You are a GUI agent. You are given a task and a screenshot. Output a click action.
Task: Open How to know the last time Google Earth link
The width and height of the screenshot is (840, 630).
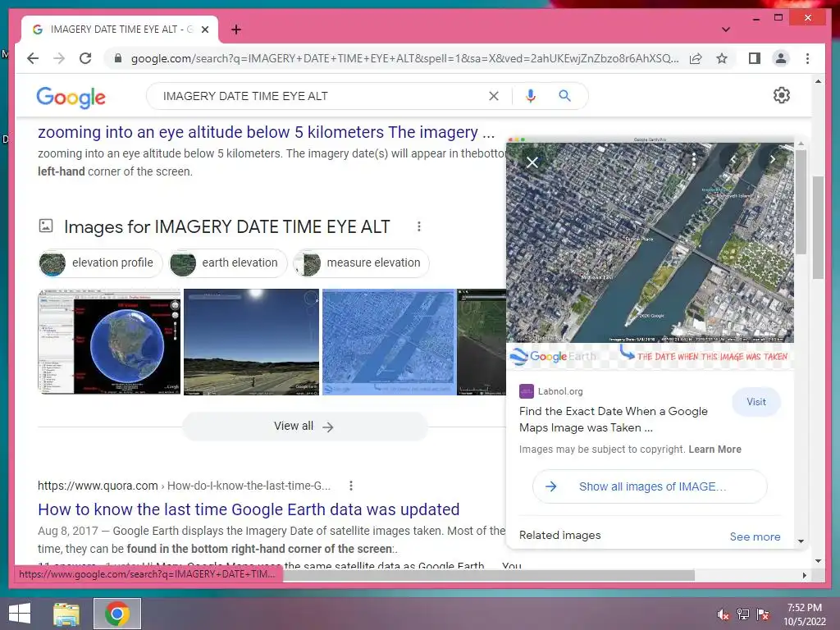click(249, 509)
